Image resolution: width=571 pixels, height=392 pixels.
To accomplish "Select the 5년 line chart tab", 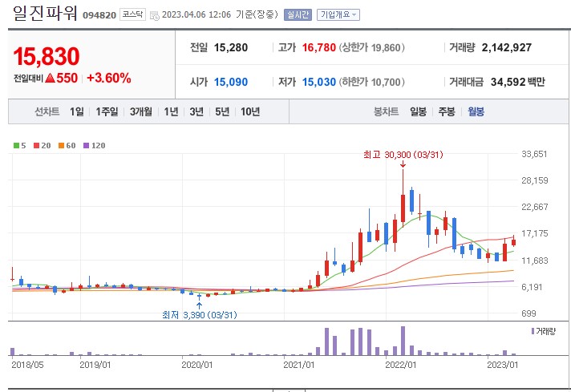I will tap(222, 111).
